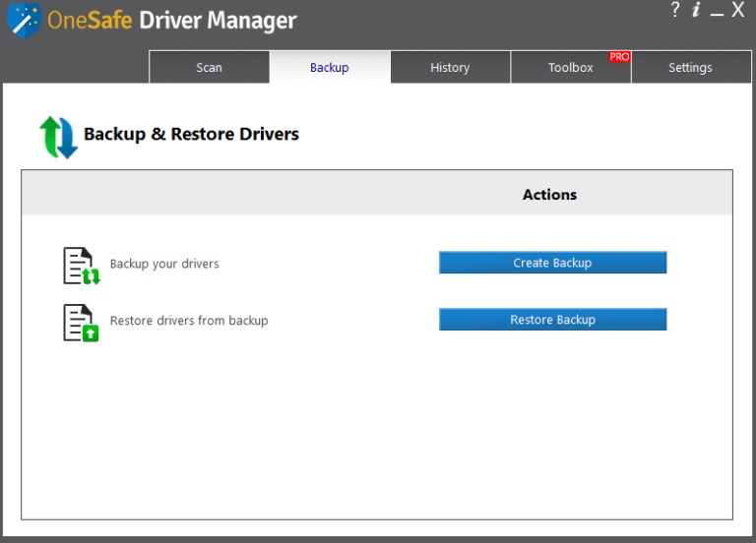
Task: Click the red PRO badge on Toolbox
Action: 619,57
